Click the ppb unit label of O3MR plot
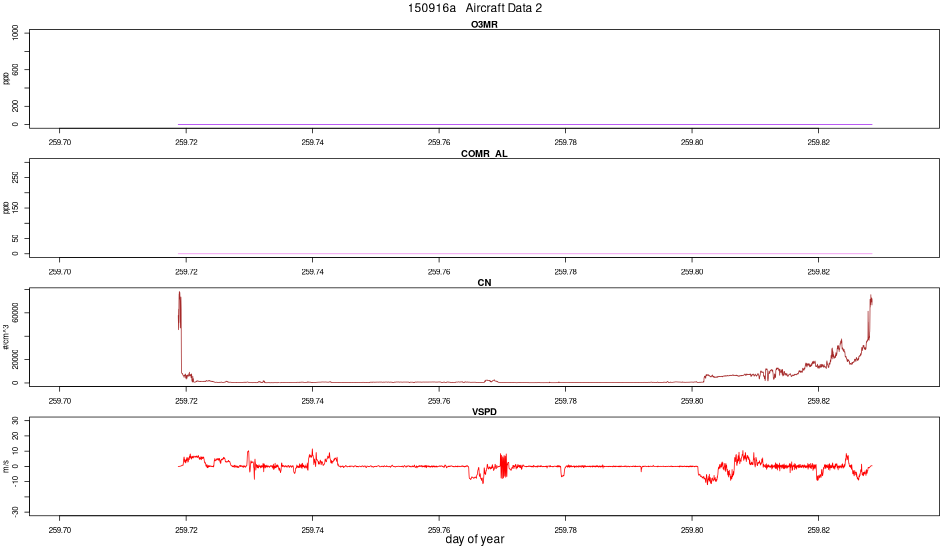Screen dimensions: 950x550 (x=6, y=79)
